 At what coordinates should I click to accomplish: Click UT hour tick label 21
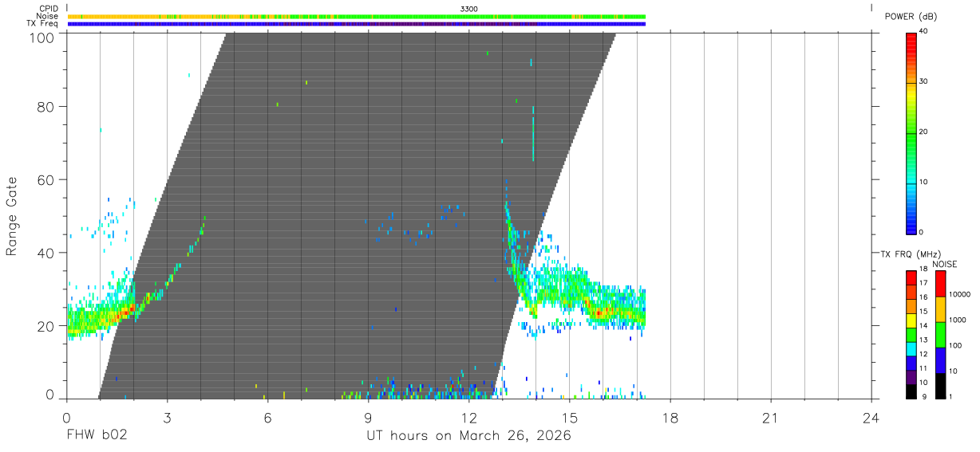point(770,417)
